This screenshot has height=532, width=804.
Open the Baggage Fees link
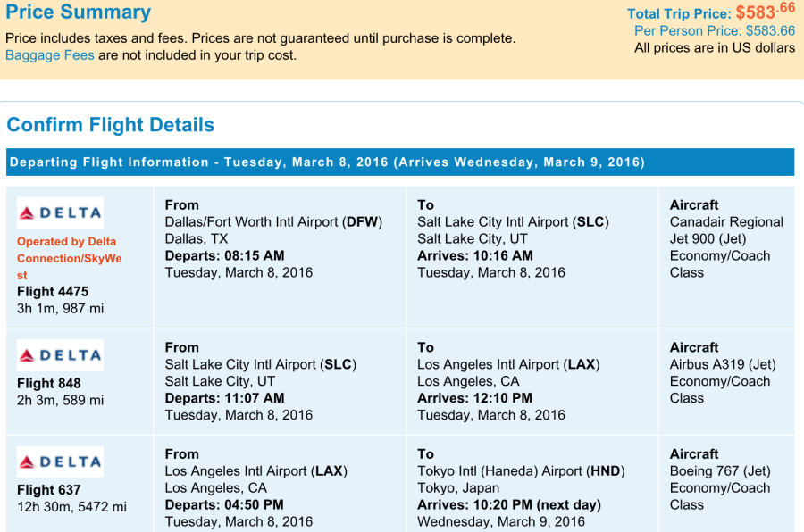coord(50,55)
